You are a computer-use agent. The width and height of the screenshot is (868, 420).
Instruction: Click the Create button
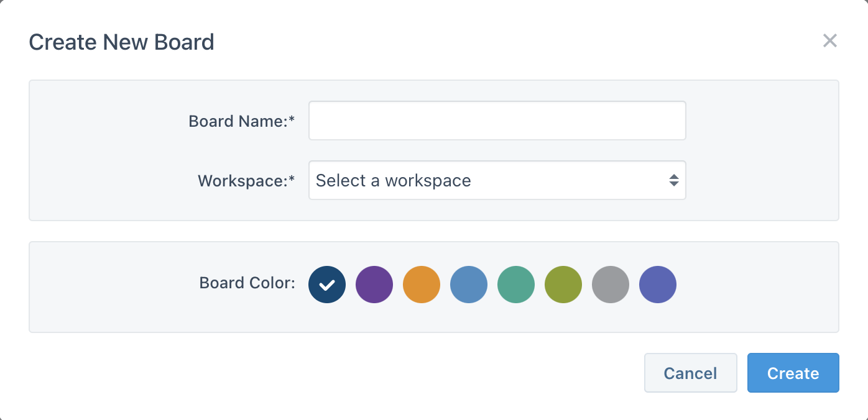(x=793, y=373)
